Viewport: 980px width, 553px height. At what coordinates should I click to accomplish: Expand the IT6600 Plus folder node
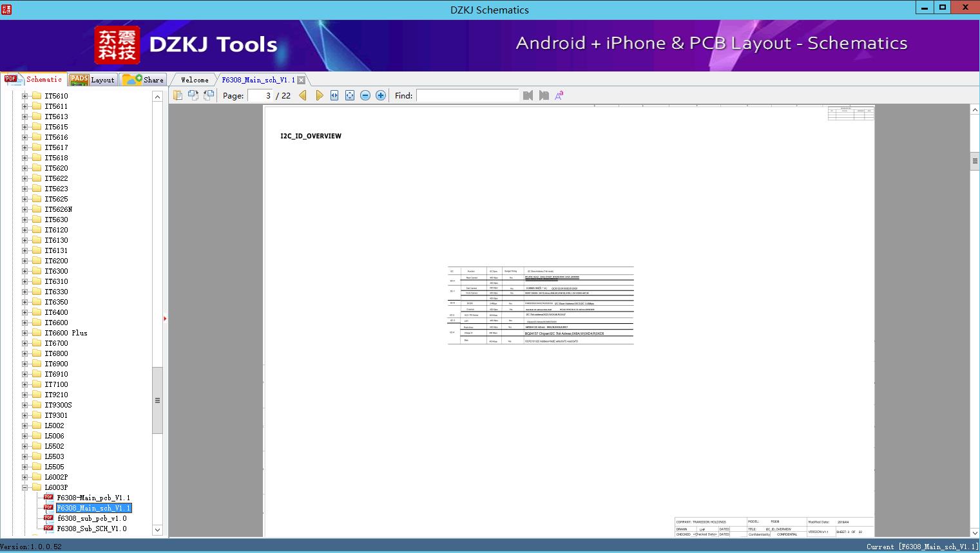(24, 333)
